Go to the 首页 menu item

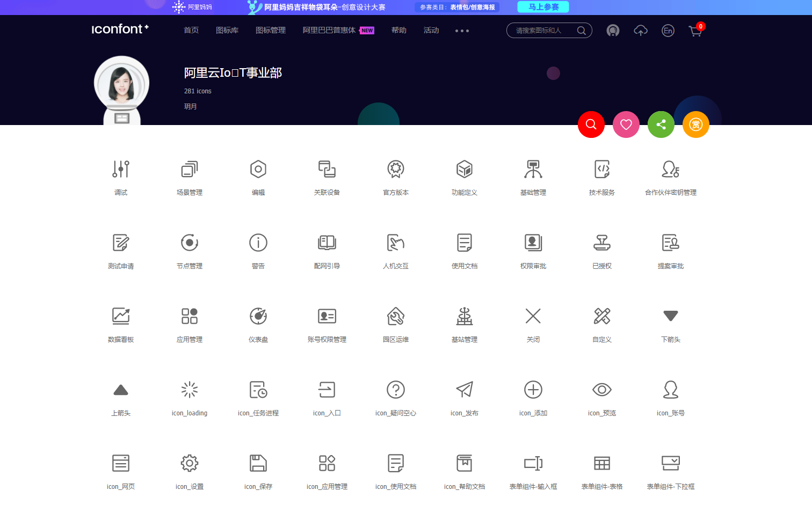click(x=191, y=31)
